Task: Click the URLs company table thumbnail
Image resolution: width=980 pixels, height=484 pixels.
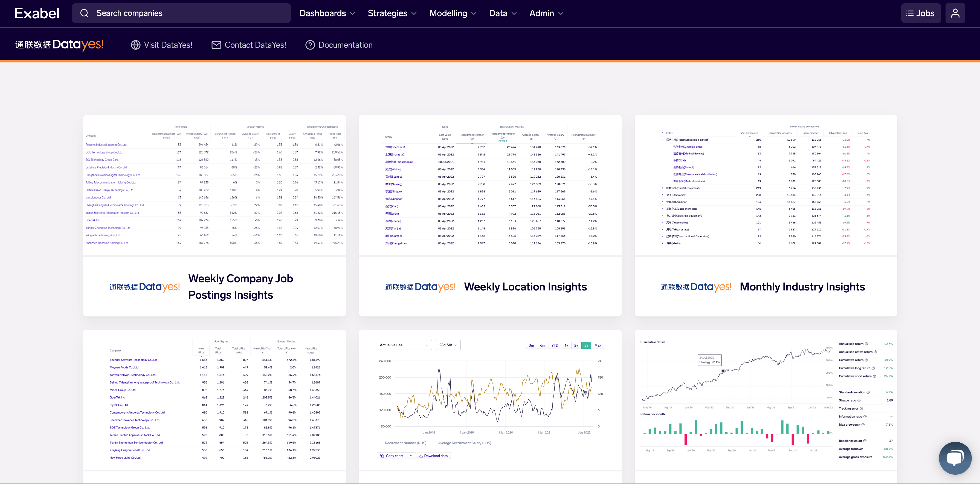Action: 214,400
